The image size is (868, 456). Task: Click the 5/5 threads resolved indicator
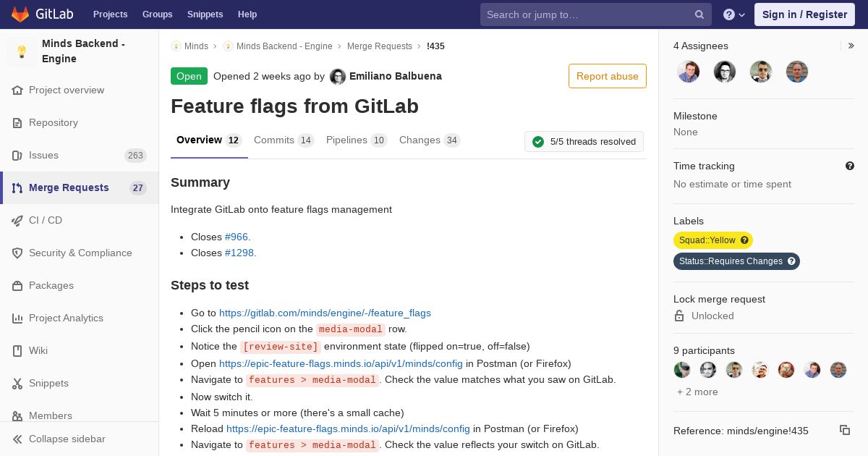click(x=584, y=142)
